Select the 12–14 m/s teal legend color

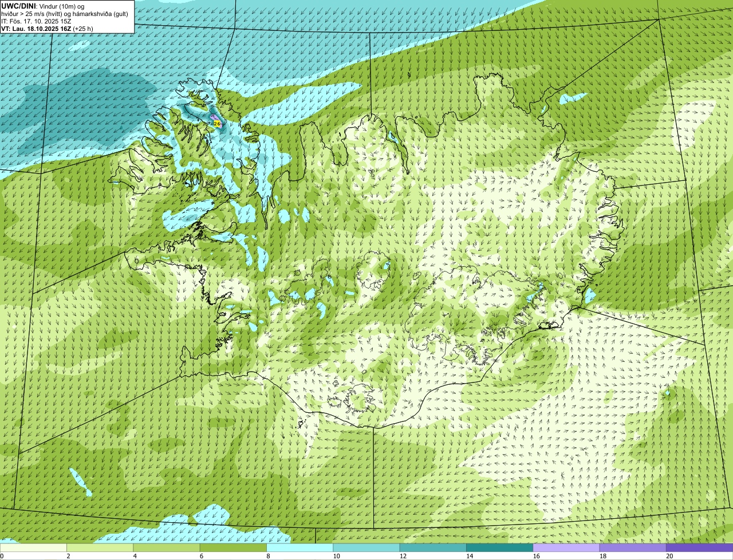tap(433, 547)
